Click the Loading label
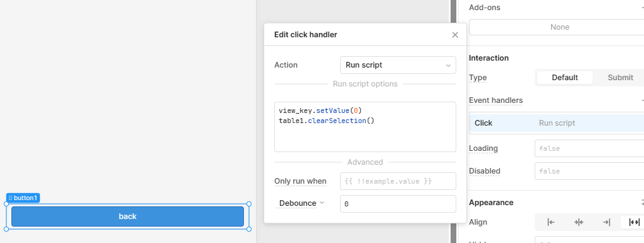The image size is (644, 243). (x=483, y=148)
